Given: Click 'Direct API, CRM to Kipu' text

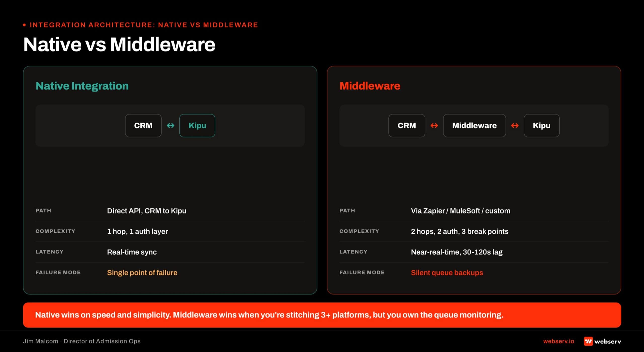Looking at the screenshot, I should (x=147, y=211).
